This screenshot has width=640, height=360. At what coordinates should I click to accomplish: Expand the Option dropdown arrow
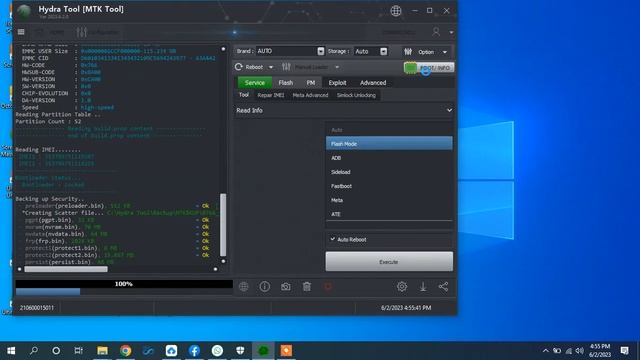pos(445,52)
